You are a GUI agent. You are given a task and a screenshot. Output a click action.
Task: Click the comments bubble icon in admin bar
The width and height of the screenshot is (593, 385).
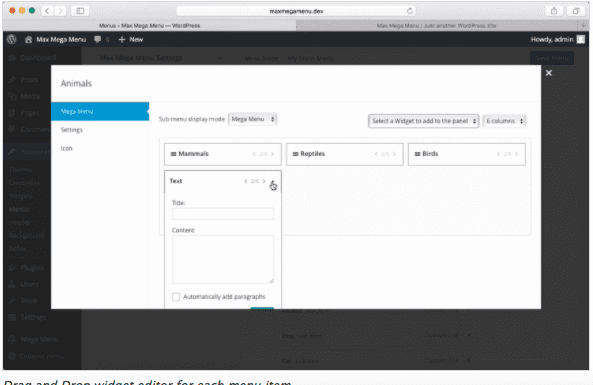tap(98, 39)
